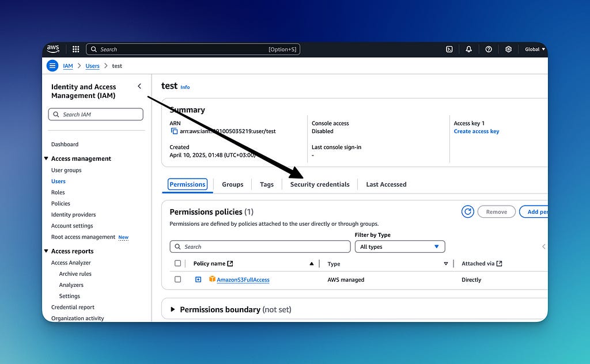590x364 pixels.
Task: Click the AWS logo home icon
Action: [53, 49]
